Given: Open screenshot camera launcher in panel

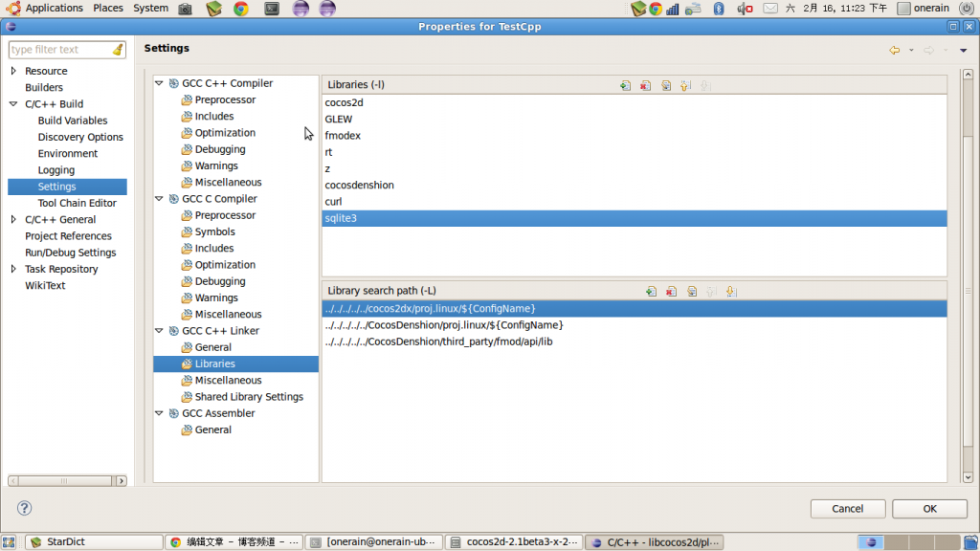Looking at the screenshot, I should (185, 8).
